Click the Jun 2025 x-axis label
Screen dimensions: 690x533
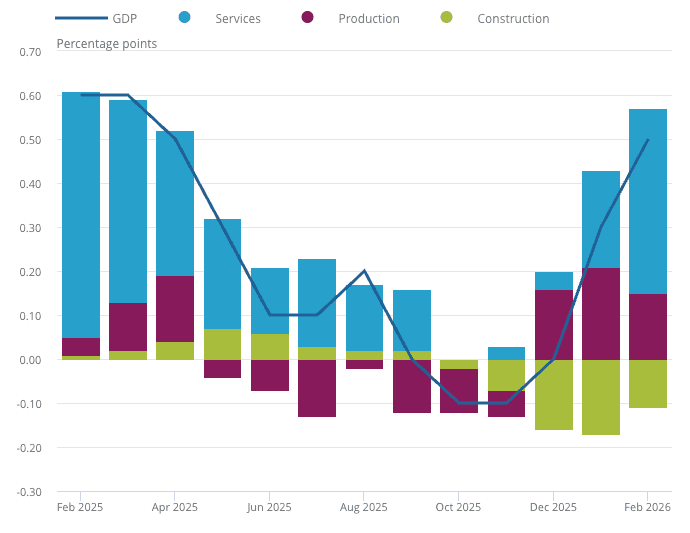[269, 507]
